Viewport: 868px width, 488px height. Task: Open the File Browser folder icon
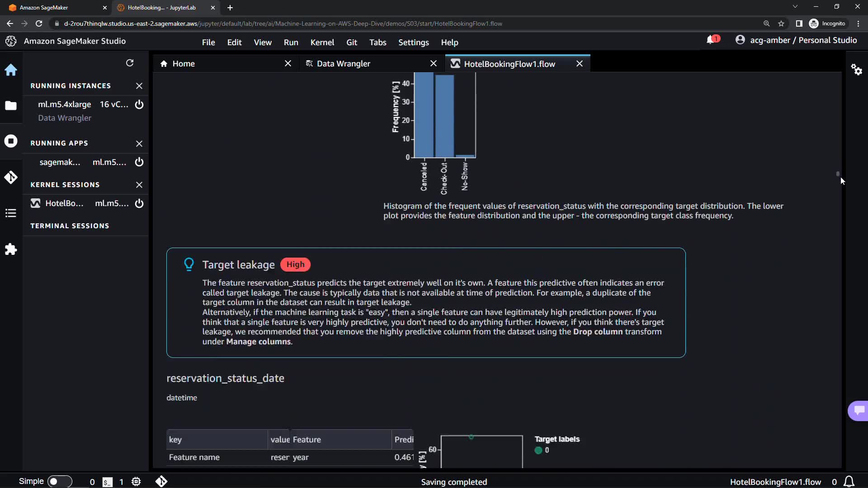tap(11, 106)
